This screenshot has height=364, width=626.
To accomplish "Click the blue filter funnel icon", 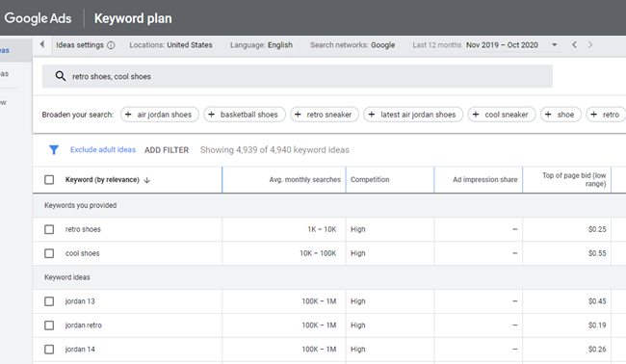I will (54, 149).
